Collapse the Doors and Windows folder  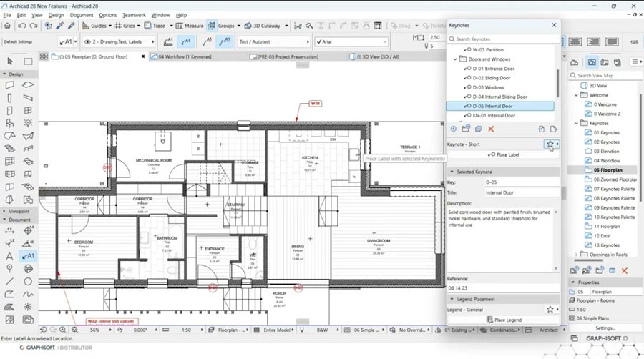pyautogui.click(x=456, y=59)
